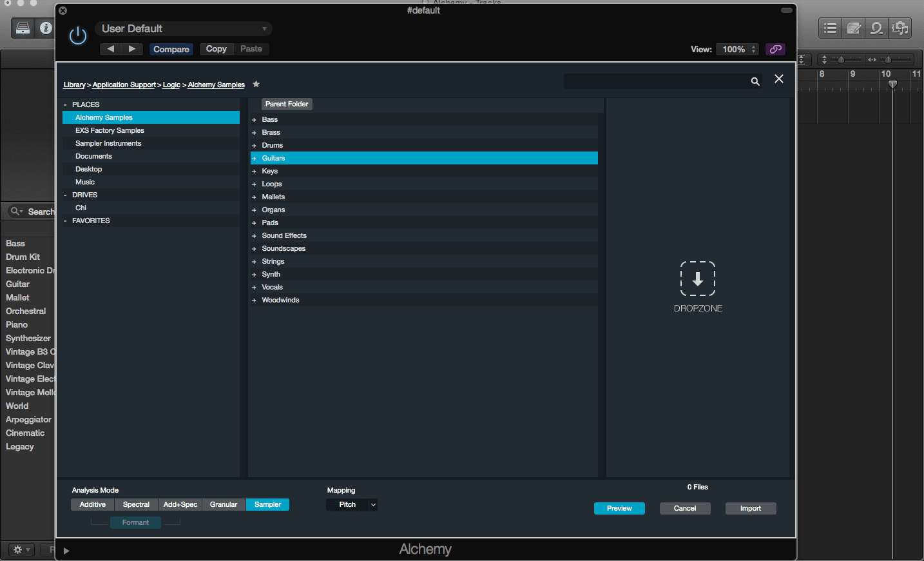Select the Chi drive

tap(151, 208)
